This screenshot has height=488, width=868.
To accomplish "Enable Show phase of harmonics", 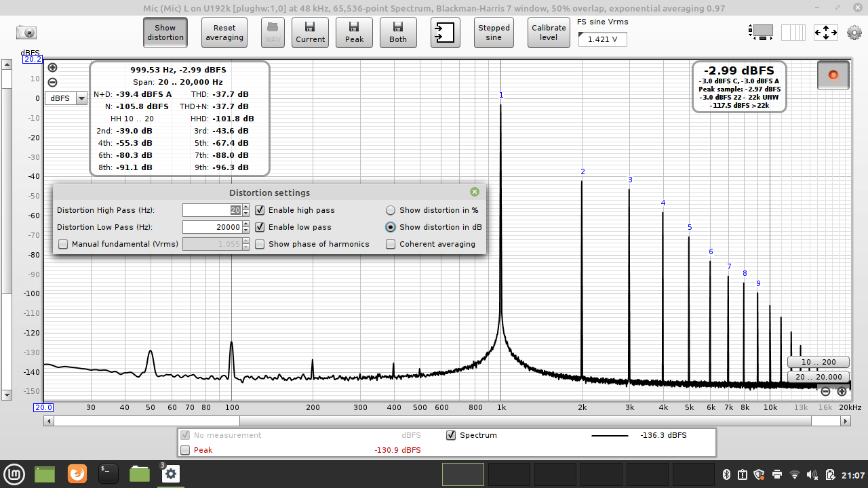I will point(260,244).
